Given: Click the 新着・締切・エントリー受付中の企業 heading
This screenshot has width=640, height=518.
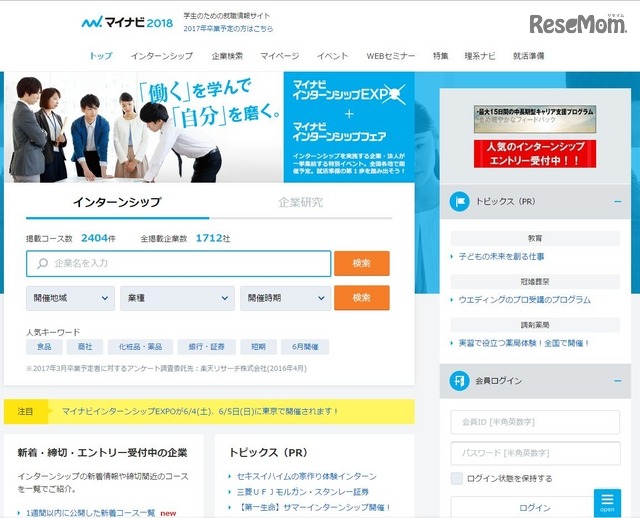Looking at the screenshot, I should [102, 453].
